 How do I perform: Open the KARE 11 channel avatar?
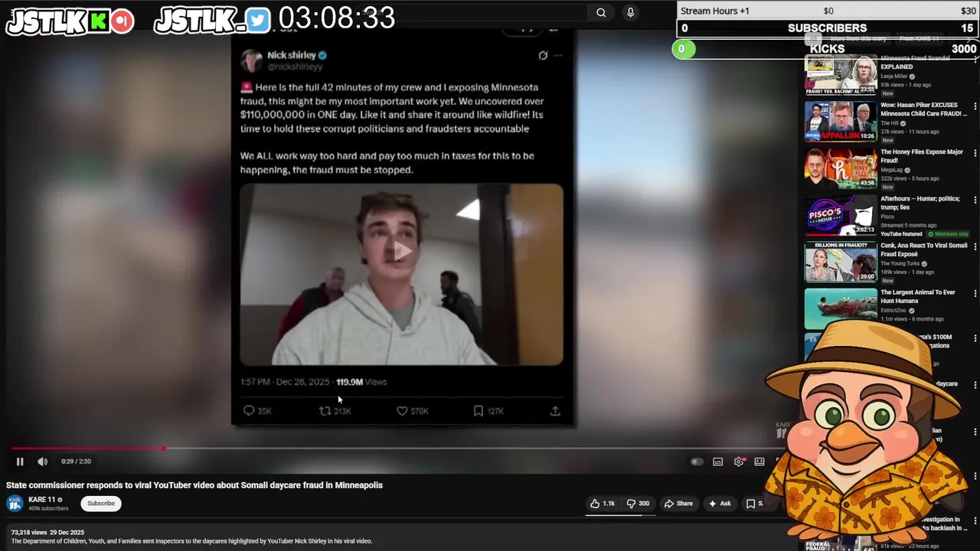[15, 503]
